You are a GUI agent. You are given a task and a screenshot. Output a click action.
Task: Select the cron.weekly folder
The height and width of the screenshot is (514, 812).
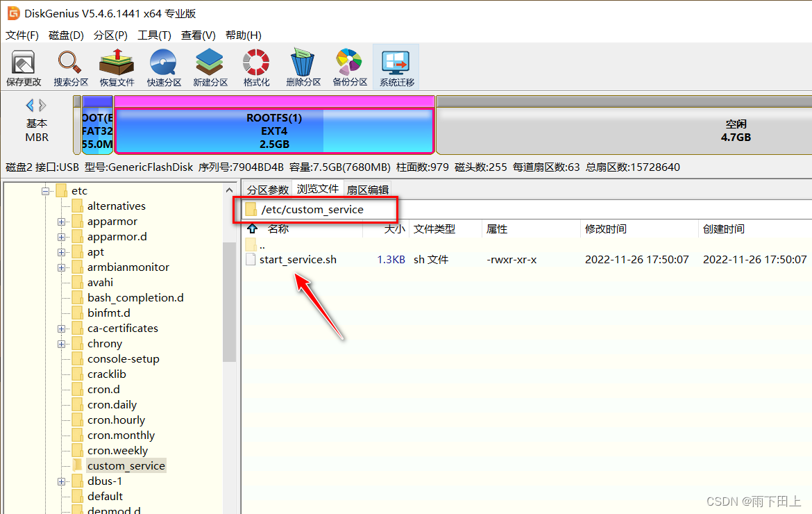click(117, 451)
